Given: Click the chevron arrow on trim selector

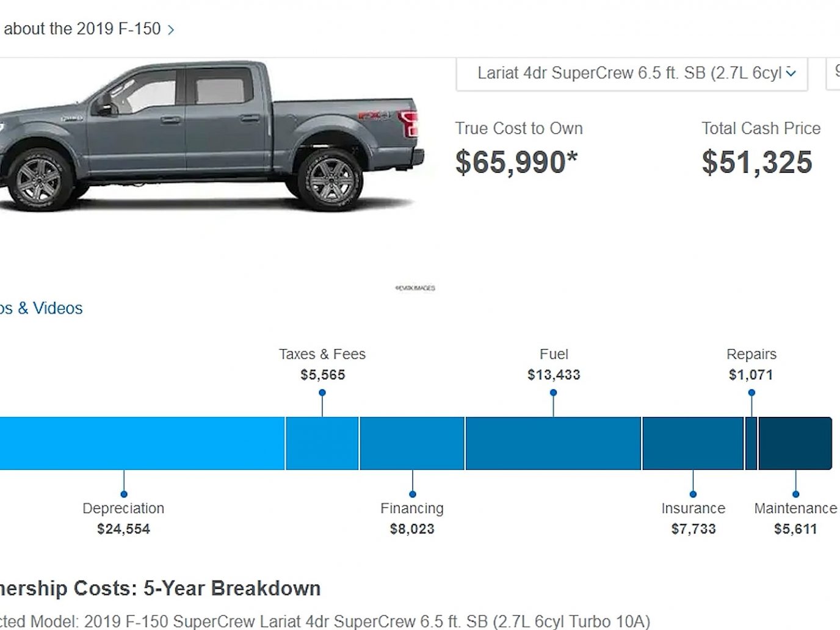Looking at the screenshot, I should click(791, 73).
